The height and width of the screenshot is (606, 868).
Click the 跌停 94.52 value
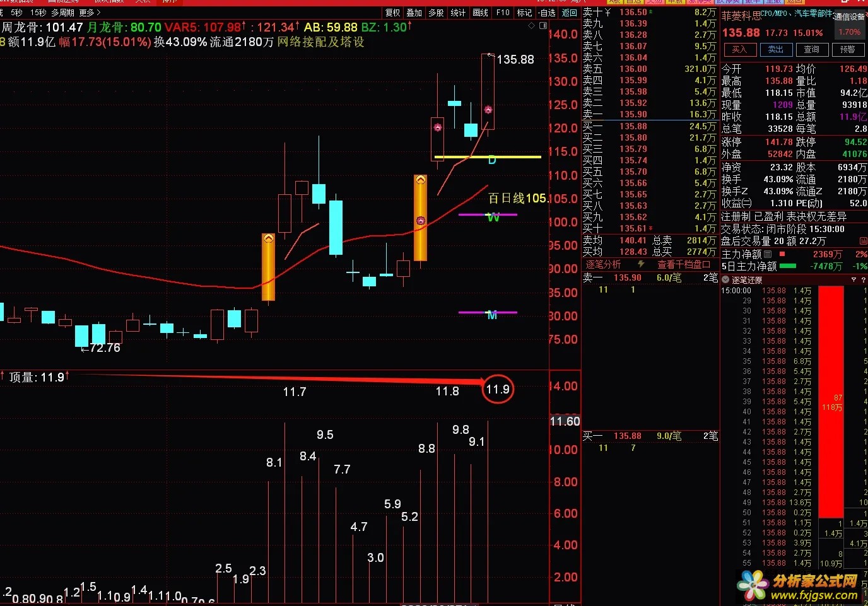(855, 143)
